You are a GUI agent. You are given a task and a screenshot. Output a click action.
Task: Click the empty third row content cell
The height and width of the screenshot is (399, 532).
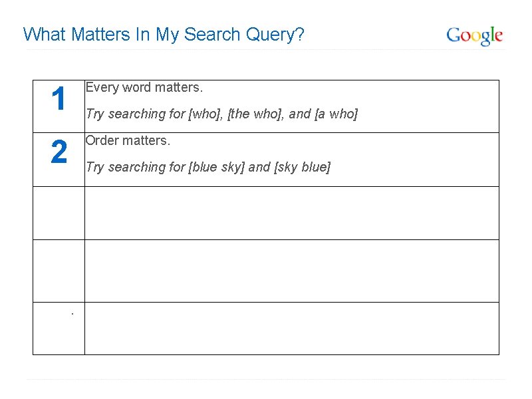(x=292, y=213)
